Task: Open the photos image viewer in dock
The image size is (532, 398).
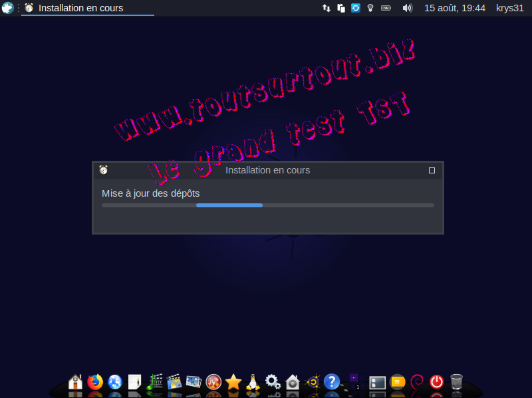Action: (x=194, y=382)
